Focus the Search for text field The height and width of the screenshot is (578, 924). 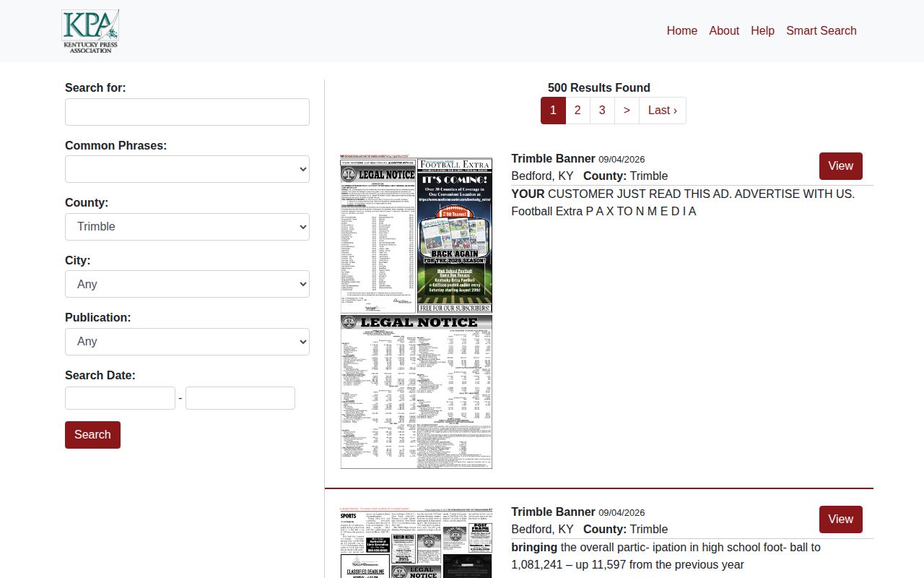(x=187, y=112)
